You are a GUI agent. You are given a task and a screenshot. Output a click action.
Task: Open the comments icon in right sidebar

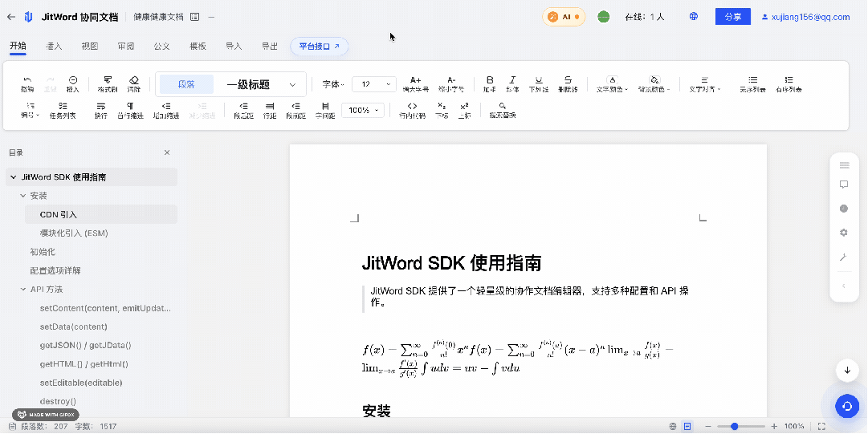[x=844, y=185]
